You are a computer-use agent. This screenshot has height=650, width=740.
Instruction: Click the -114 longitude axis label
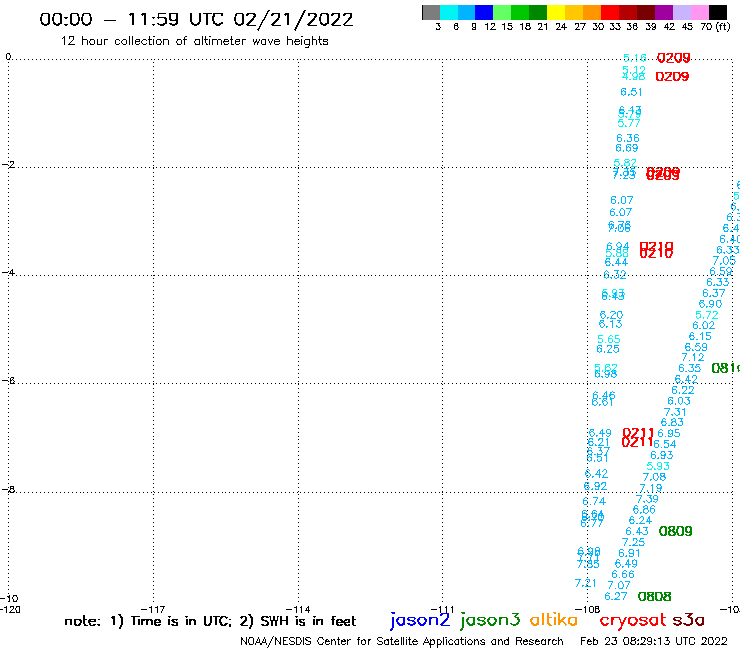tap(298, 609)
